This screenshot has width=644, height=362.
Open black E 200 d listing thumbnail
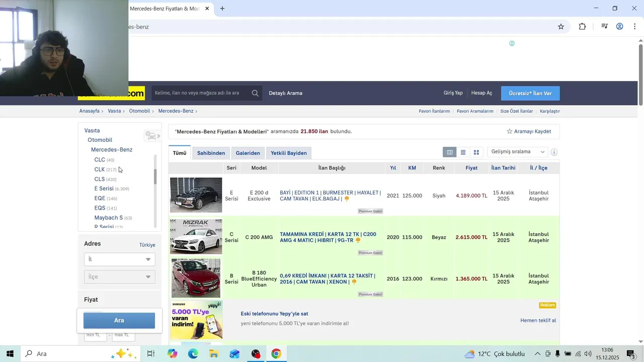coord(196,195)
